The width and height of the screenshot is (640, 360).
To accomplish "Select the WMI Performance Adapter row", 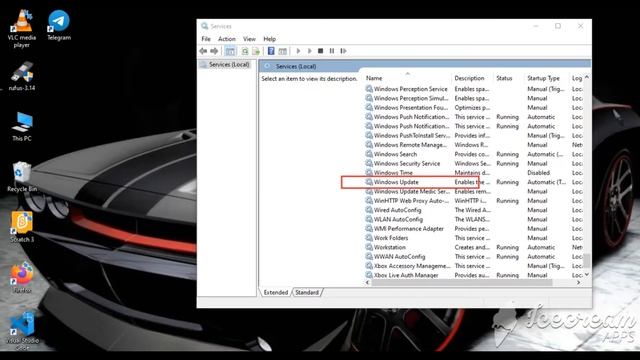I will pyautogui.click(x=473, y=229).
